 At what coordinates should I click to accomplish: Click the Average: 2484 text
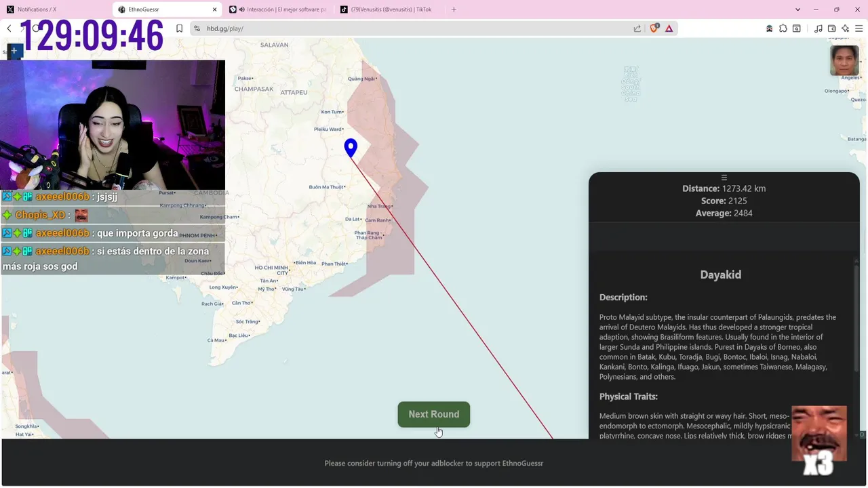[724, 213]
